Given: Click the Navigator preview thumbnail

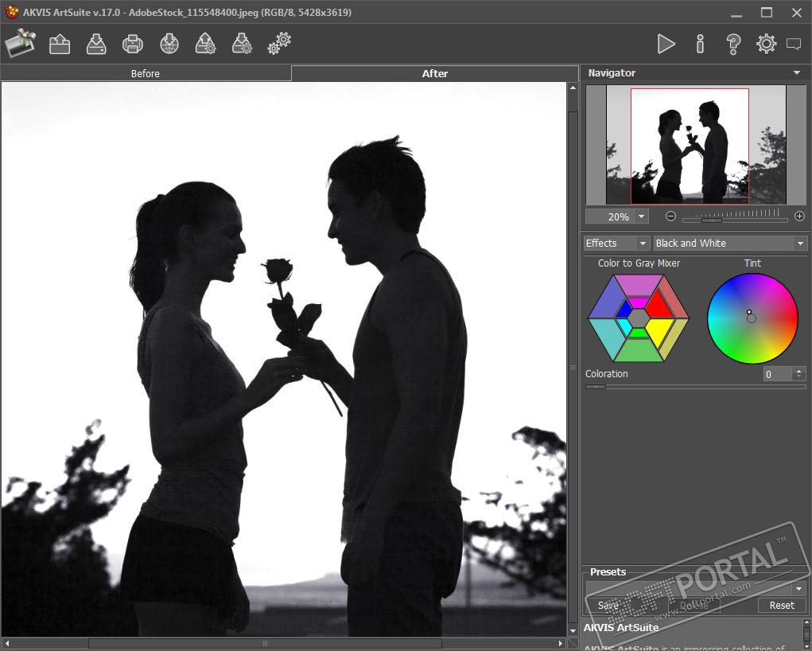Looking at the screenshot, I should [696, 145].
